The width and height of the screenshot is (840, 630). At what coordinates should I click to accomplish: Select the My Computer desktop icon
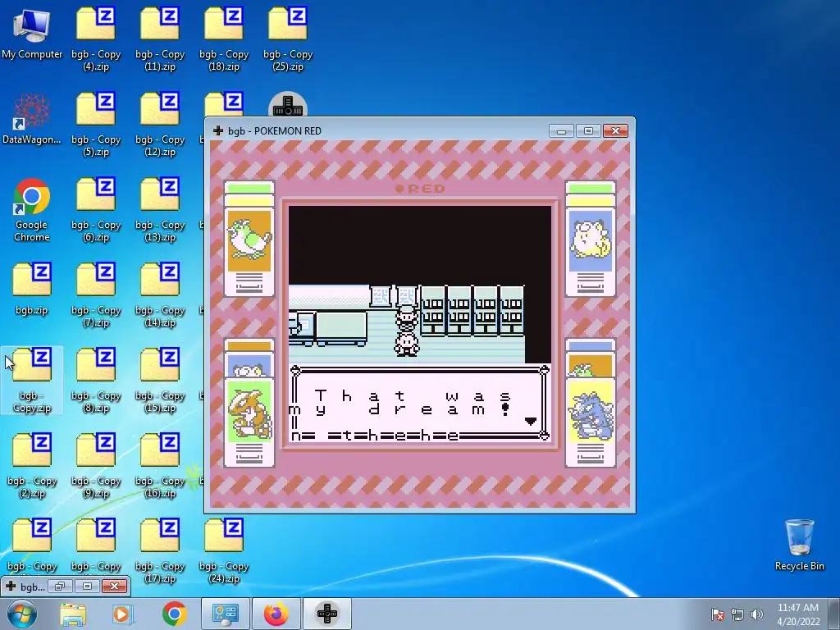(x=32, y=34)
